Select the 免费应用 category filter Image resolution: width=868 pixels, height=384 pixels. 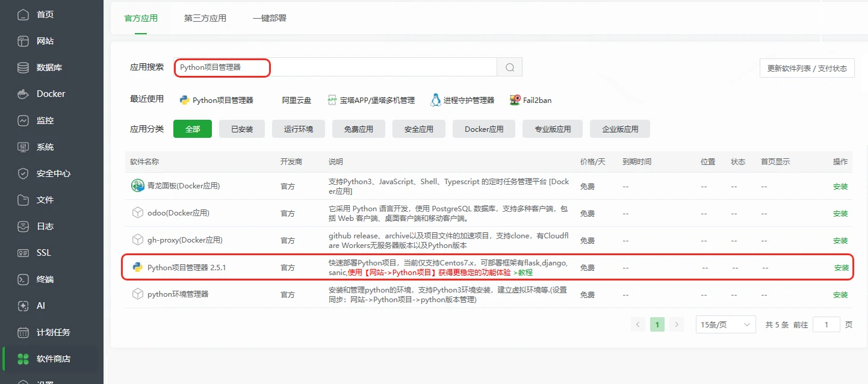coord(359,129)
